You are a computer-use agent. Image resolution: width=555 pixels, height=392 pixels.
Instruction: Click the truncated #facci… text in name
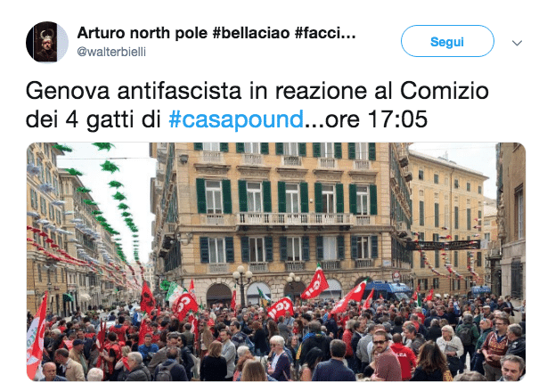pyautogui.click(x=325, y=33)
